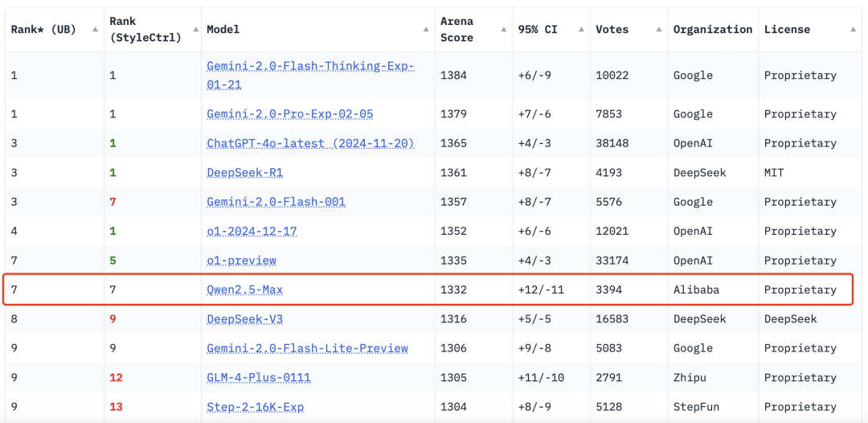Click the Rank* (UB) value 4
Image resolution: width=868 pixels, height=423 pixels.
click(x=14, y=232)
